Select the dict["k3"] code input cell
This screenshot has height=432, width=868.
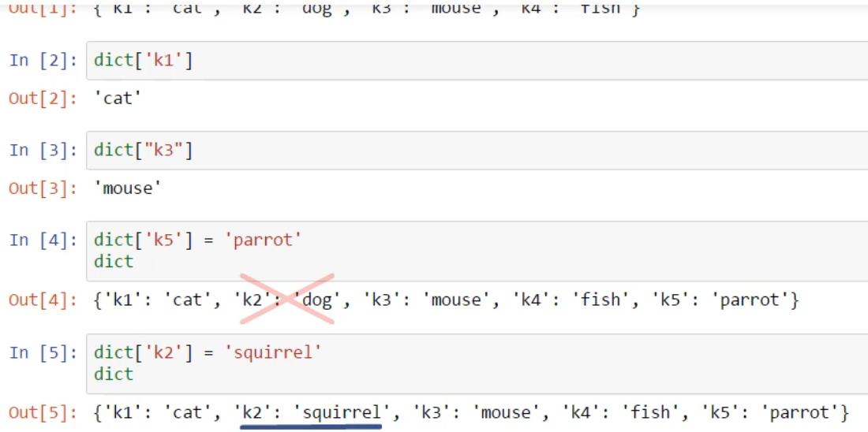[x=473, y=151]
